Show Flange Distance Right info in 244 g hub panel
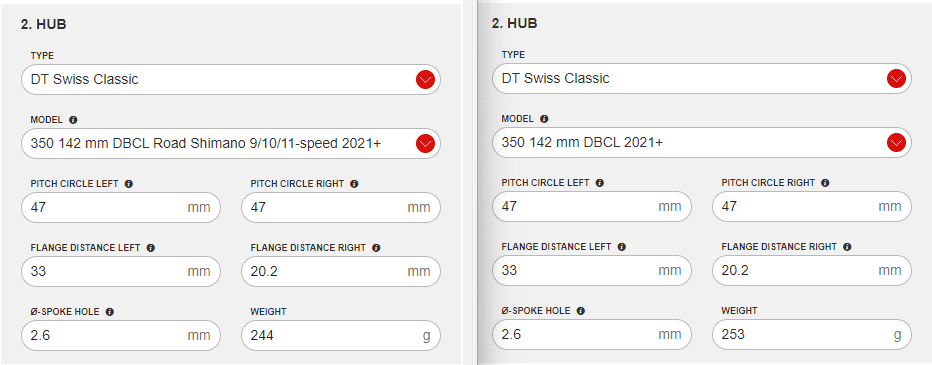932x365 pixels. click(x=376, y=248)
